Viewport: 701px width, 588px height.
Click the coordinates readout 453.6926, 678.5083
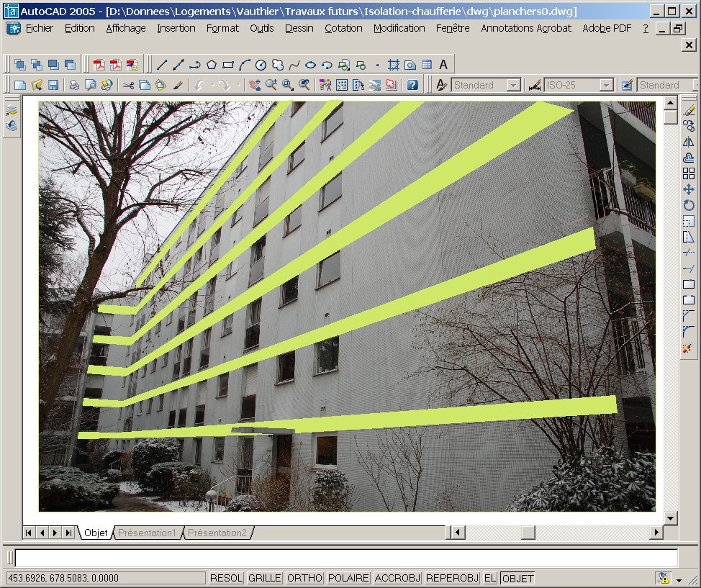pos(63,578)
